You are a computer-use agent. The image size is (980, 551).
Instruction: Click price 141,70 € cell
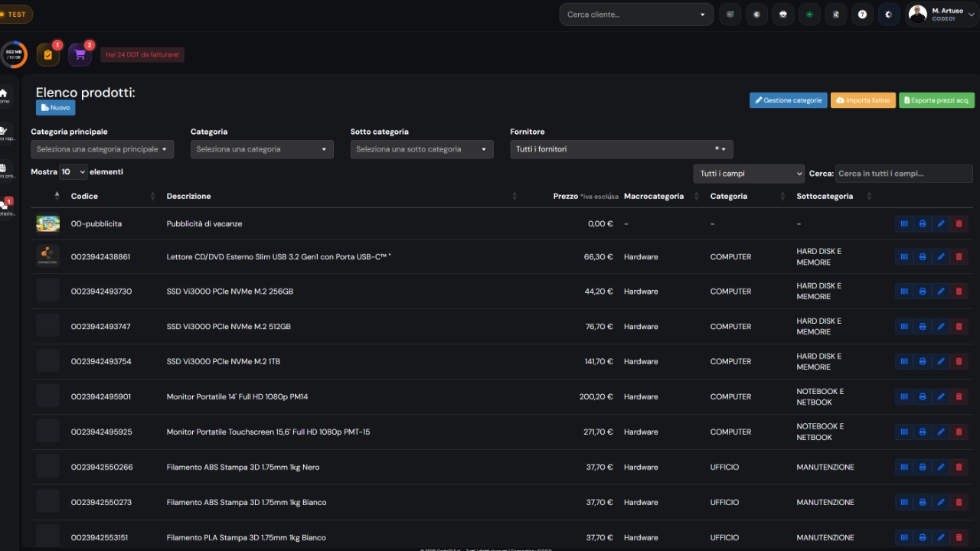point(599,361)
